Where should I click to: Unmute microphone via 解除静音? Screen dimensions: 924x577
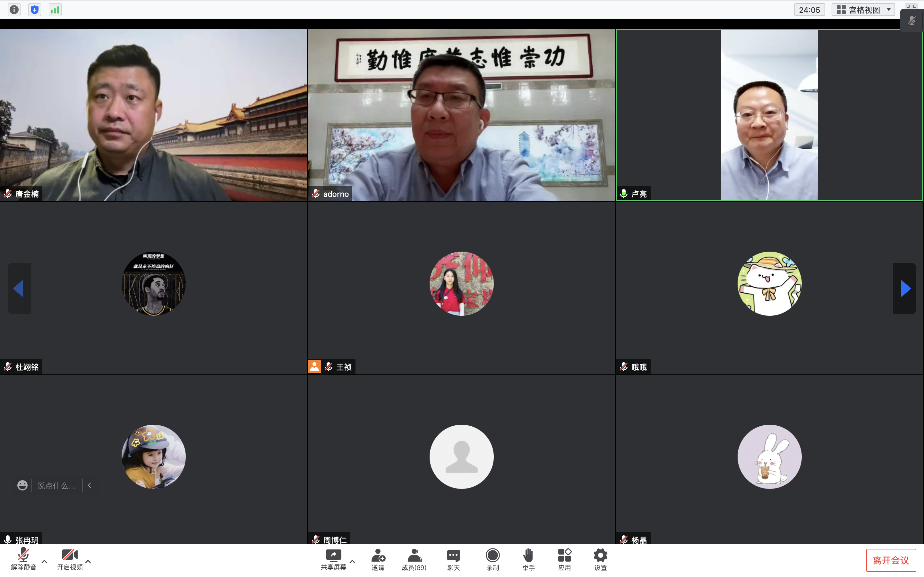coord(23,559)
